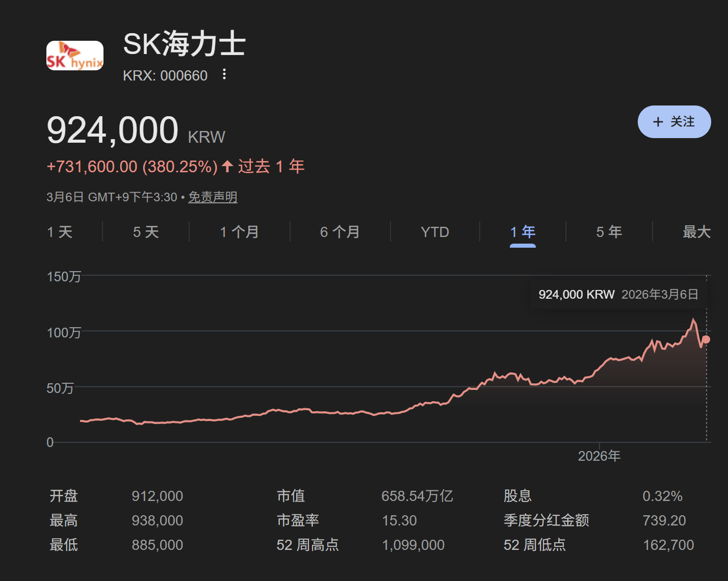728x581 pixels.
Task: Click the SK hynix company logo
Action: (74, 55)
